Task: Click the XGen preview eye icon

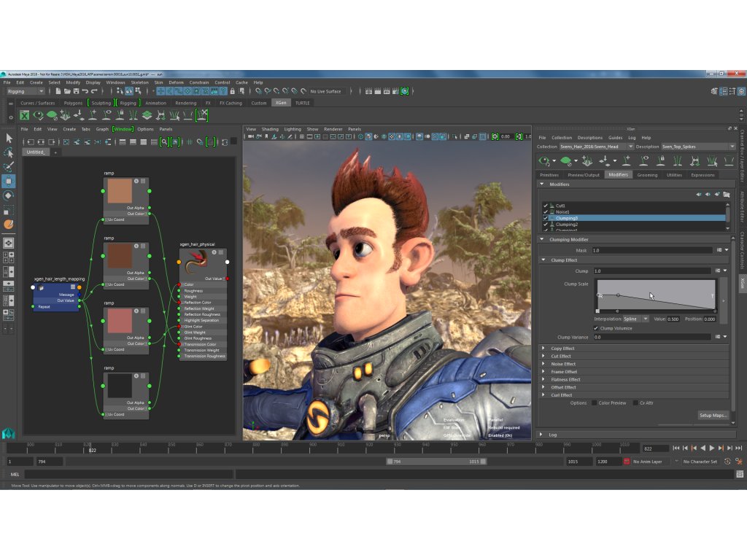Action: point(544,160)
